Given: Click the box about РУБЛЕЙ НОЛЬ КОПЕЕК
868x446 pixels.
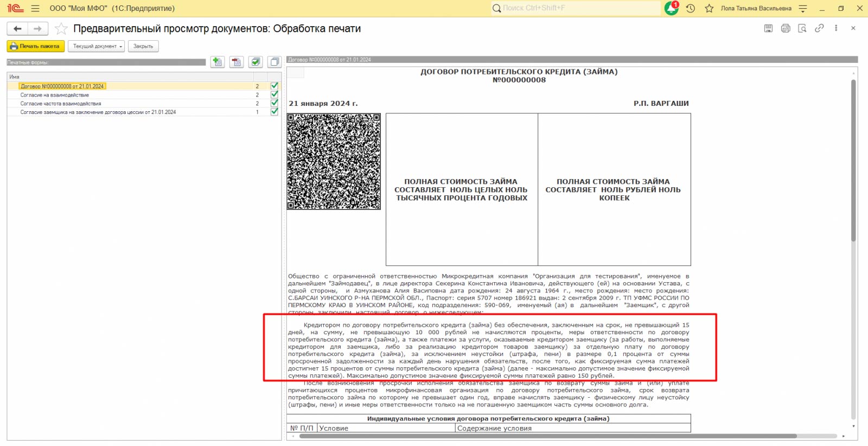Looking at the screenshot, I should tap(614, 189).
